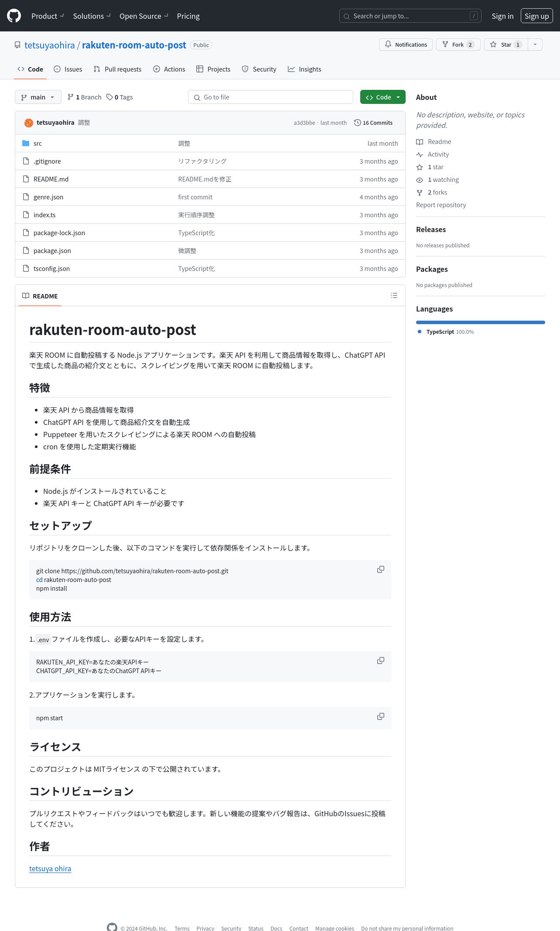This screenshot has height=931, width=560.
Task: Click tetsuyaohira avatar in commit bar
Action: 29,123
